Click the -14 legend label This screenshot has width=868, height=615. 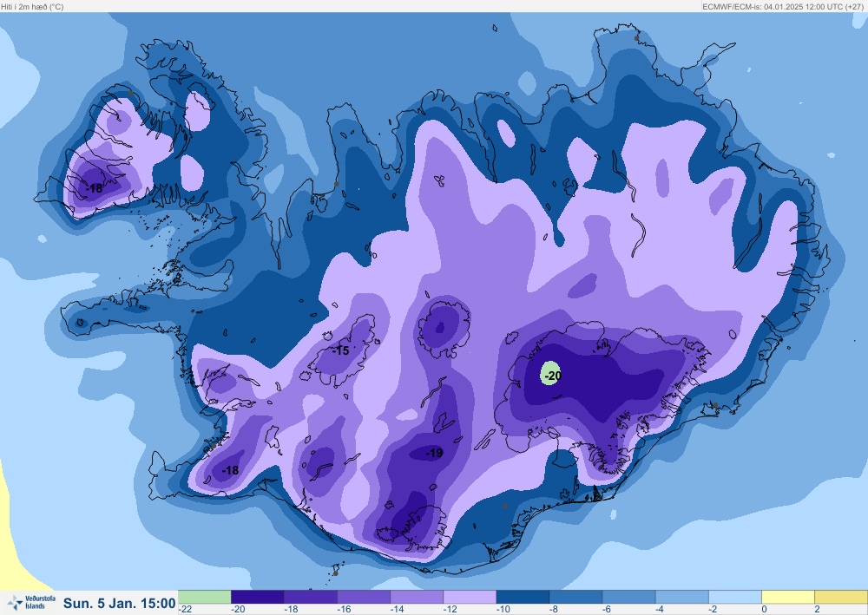(x=398, y=610)
